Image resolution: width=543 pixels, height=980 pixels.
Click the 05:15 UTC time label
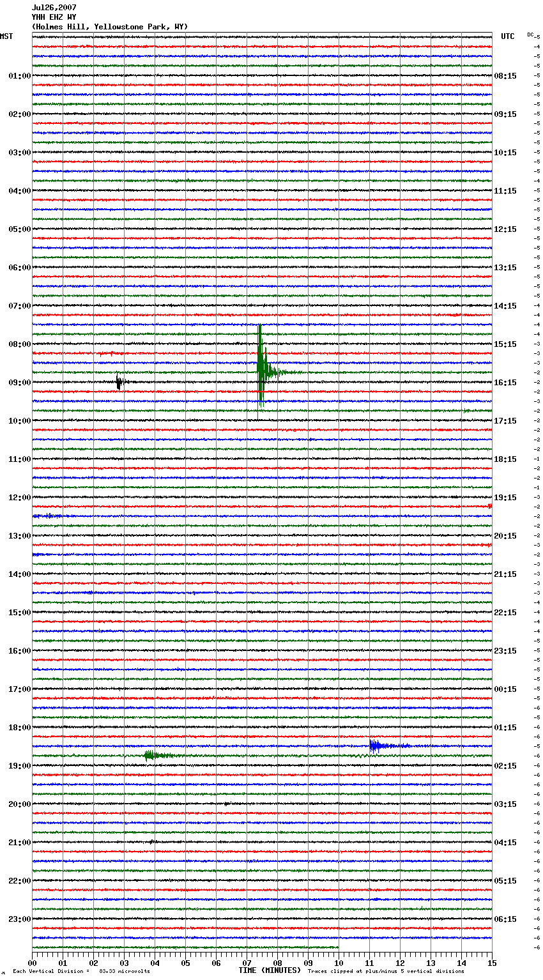(x=505, y=881)
